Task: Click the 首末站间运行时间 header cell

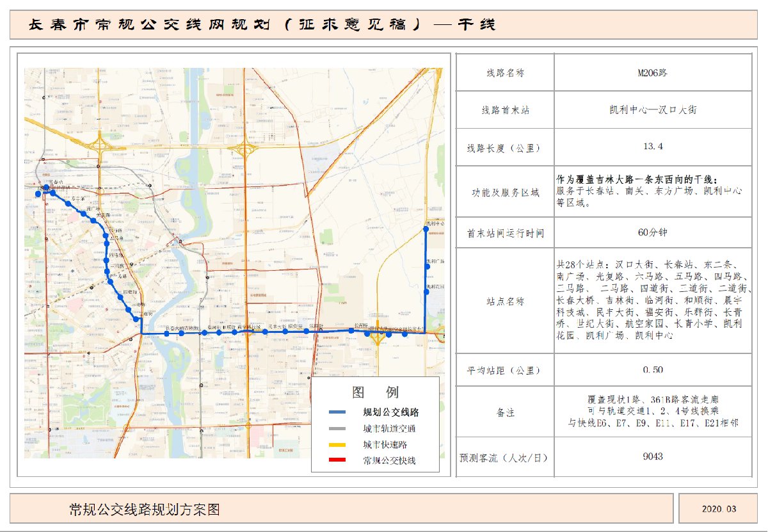Action: 505,233
